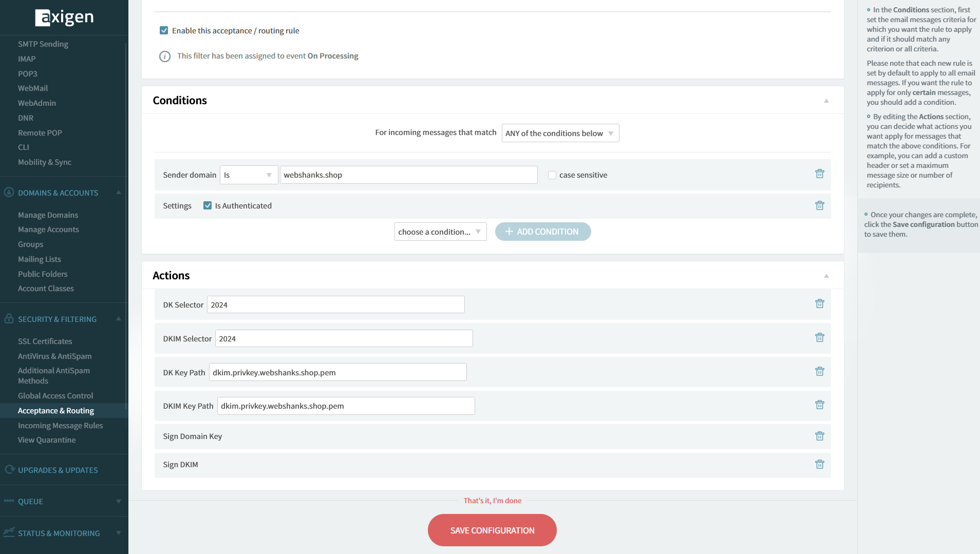This screenshot has height=554, width=980.
Task: Check the case sensitive box
Action: pos(552,175)
